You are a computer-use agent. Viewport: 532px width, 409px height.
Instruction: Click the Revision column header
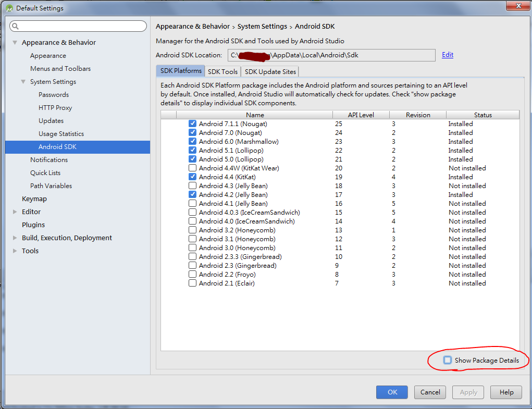pos(418,115)
